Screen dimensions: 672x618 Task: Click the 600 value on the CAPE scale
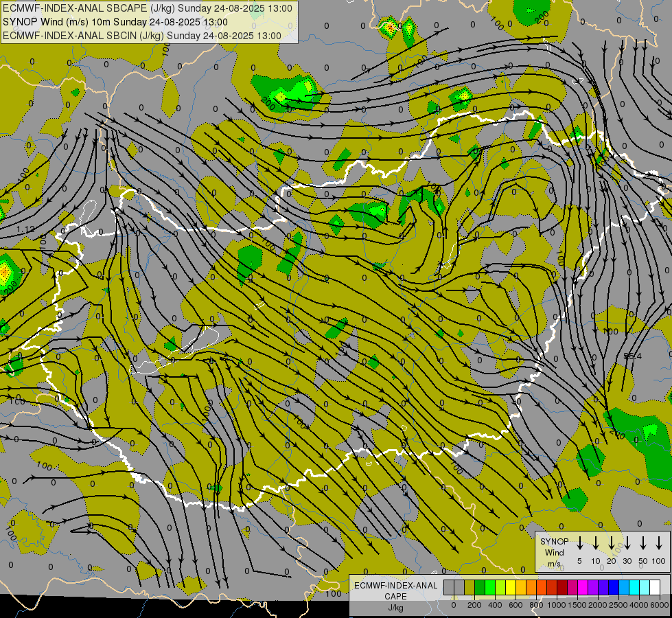pyautogui.click(x=515, y=605)
